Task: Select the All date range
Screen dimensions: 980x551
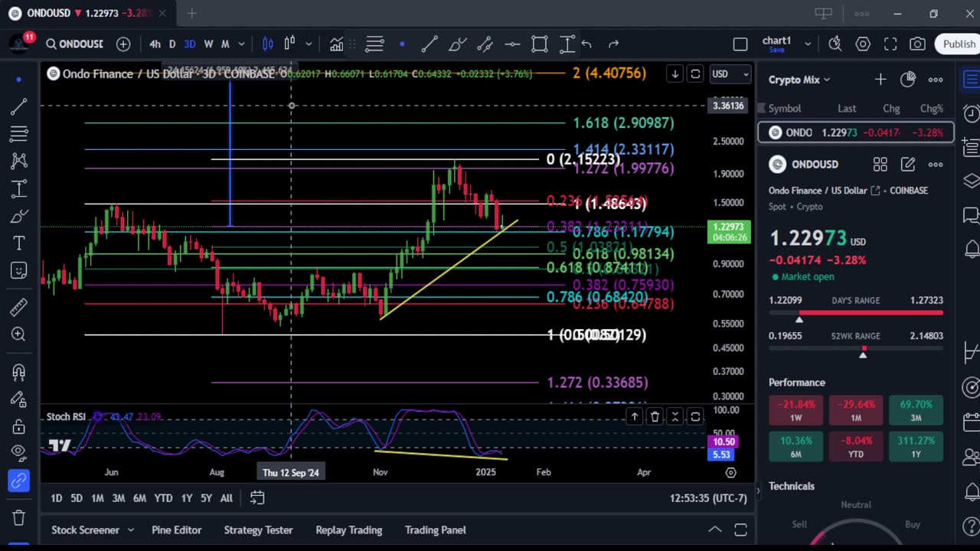Action: tap(227, 498)
